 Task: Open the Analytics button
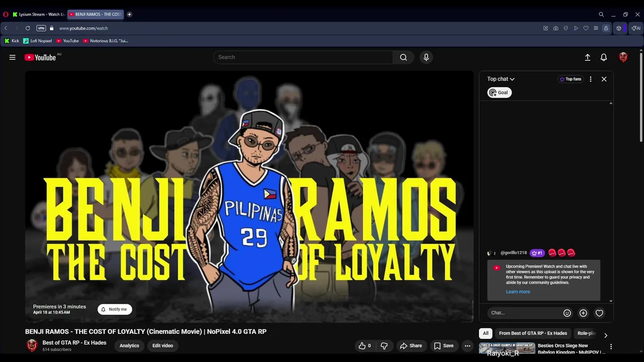tap(129, 346)
